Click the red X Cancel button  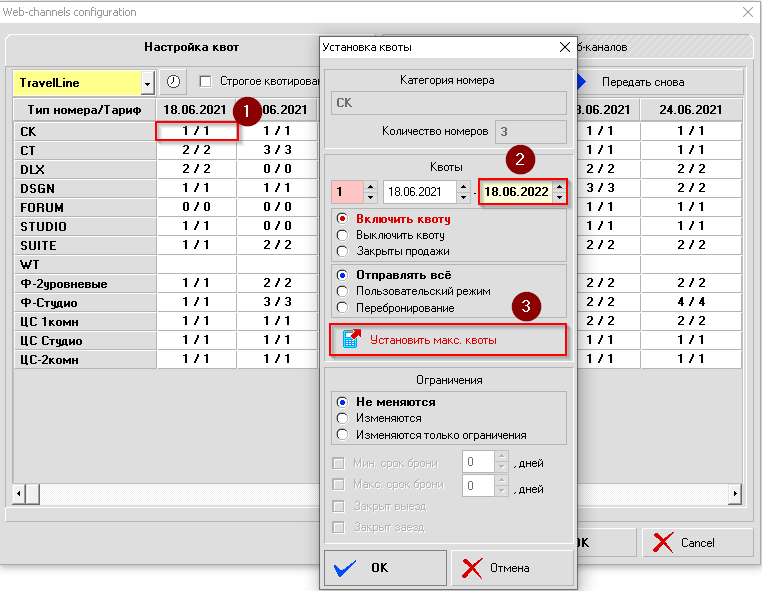pos(697,542)
